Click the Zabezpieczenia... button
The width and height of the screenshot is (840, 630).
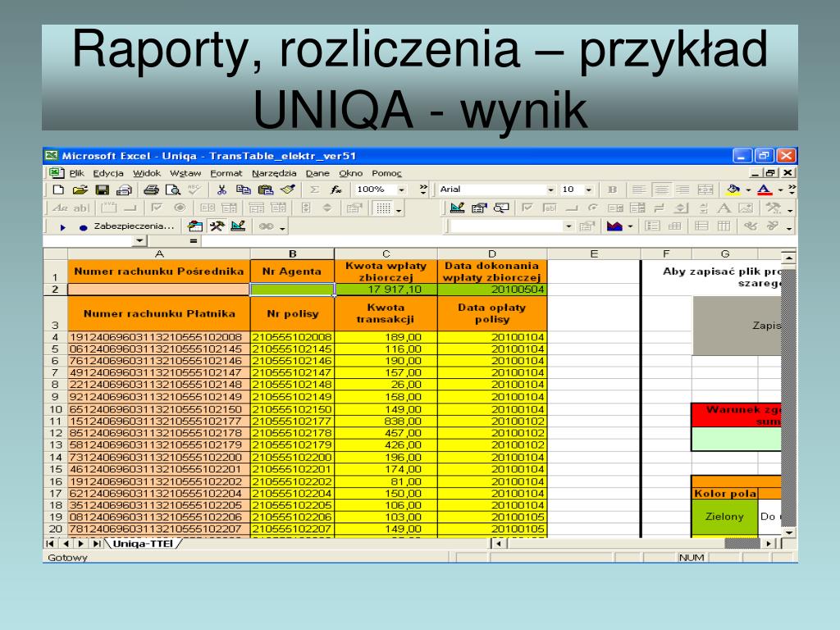(x=134, y=226)
